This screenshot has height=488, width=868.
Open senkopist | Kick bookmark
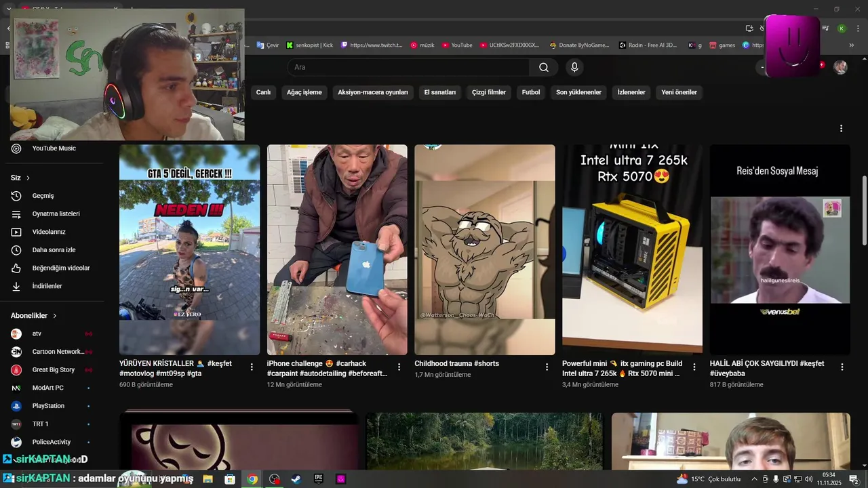310,45
